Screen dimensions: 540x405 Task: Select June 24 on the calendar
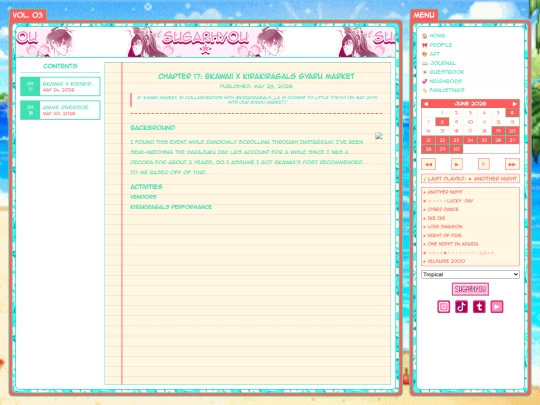[470, 140]
